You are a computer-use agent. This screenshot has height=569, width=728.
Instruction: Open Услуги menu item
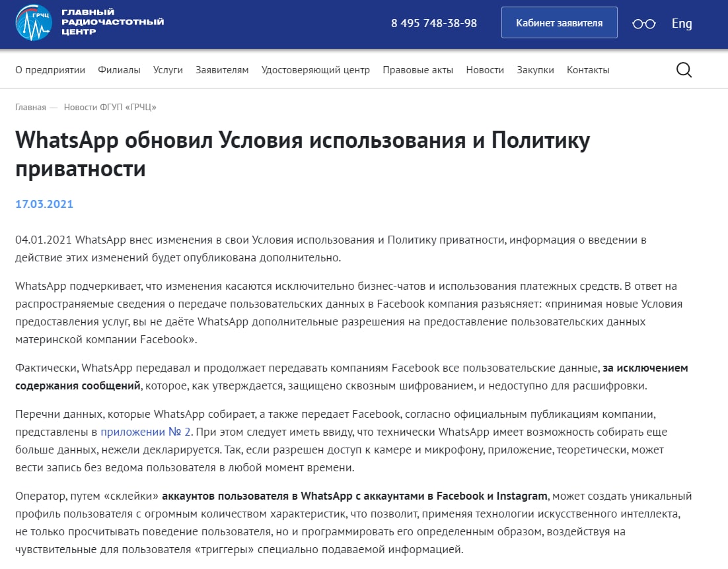[x=168, y=70]
